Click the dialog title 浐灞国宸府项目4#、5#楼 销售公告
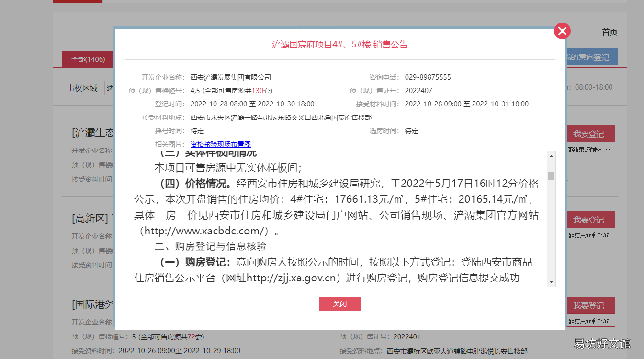Viewport: 644px width, 359px height. [340, 45]
